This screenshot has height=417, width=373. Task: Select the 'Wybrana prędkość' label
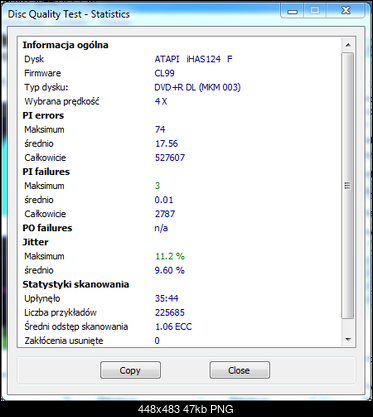tap(62, 101)
